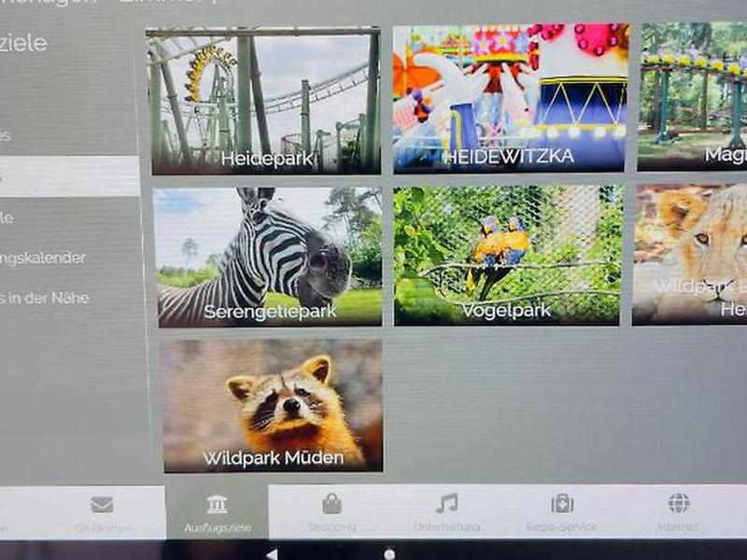This screenshot has height=560, width=747.
Task: Open the partially visible Magic park tile
Action: click(x=693, y=96)
